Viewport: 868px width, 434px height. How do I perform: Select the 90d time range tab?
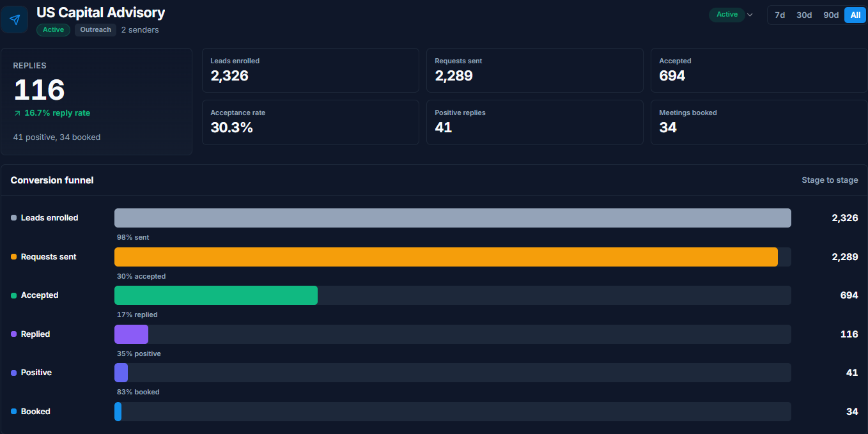coord(831,15)
